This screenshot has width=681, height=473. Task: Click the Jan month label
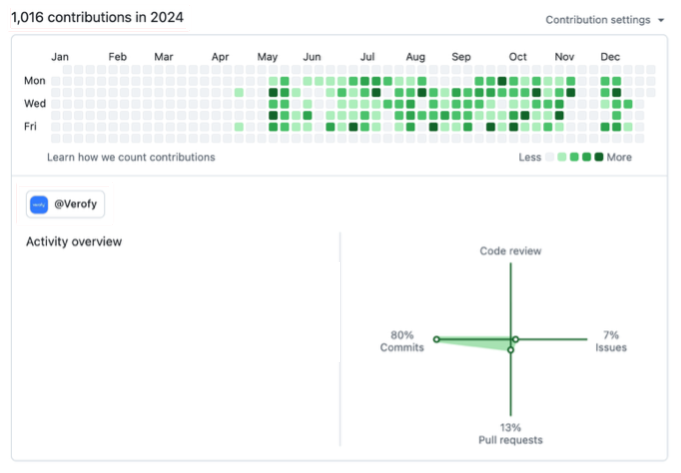point(60,57)
